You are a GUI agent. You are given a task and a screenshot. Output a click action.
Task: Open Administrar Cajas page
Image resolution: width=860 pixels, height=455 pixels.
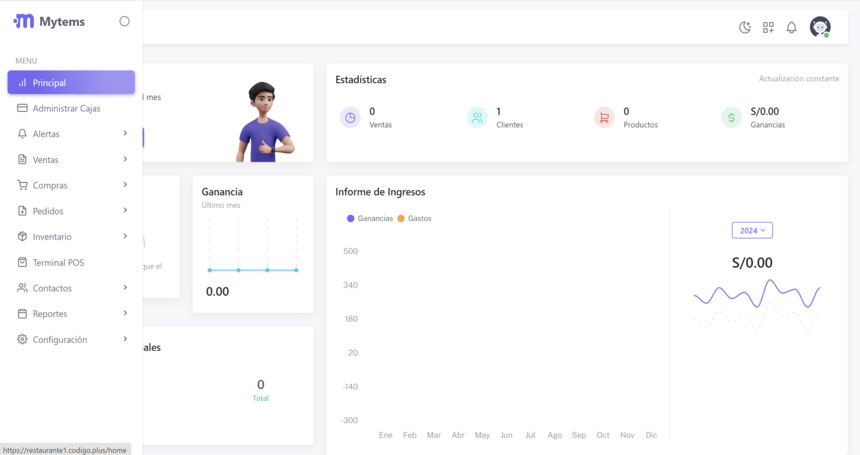tap(66, 108)
